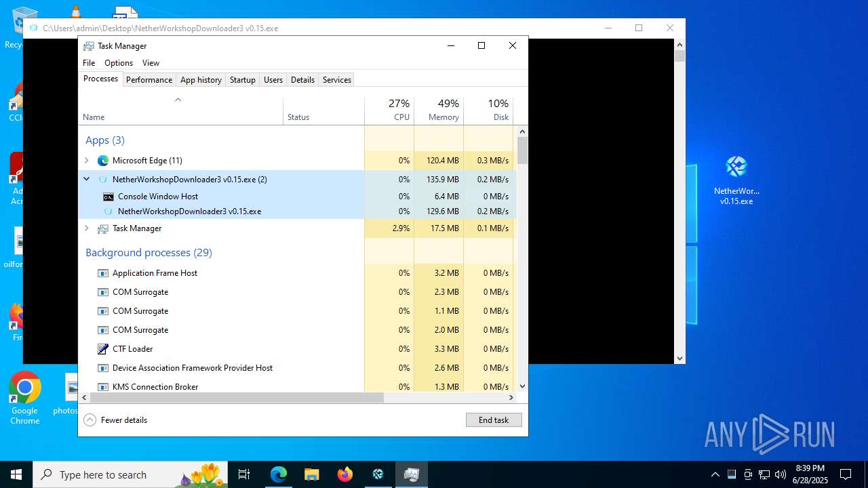Select the KMS Connection Broker row text
The height and width of the screenshot is (488, 868).
coord(155,387)
